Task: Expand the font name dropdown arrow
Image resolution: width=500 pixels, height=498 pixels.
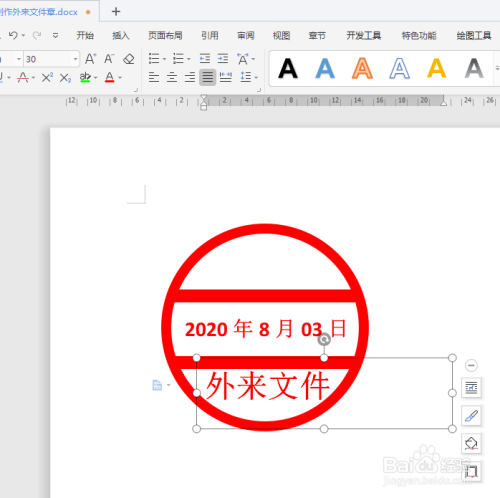Action: click(19, 59)
